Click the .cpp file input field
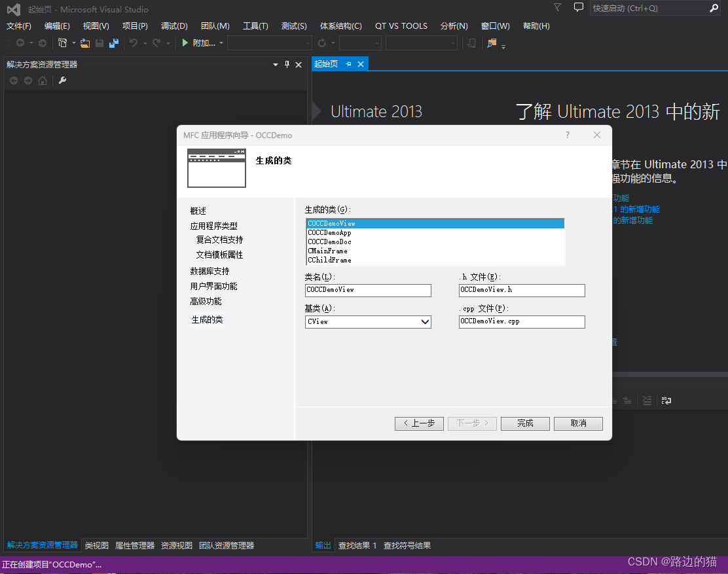This screenshot has width=728, height=574. pyautogui.click(x=522, y=322)
